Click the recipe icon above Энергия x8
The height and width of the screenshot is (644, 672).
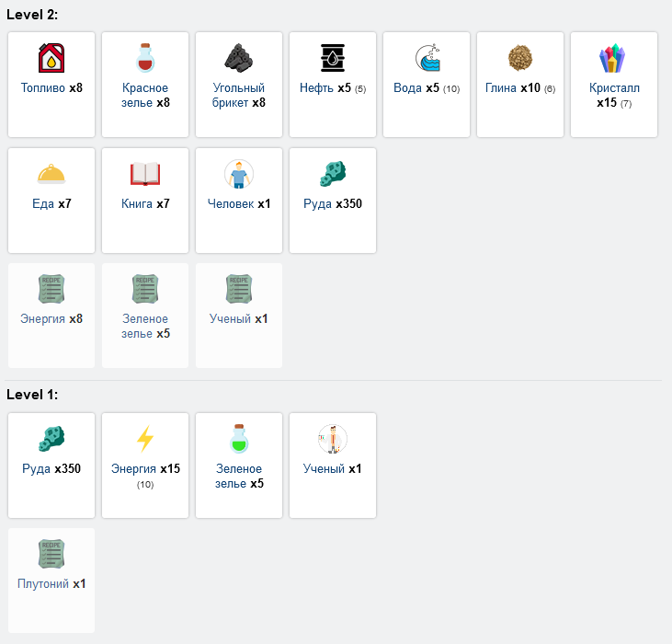51,289
